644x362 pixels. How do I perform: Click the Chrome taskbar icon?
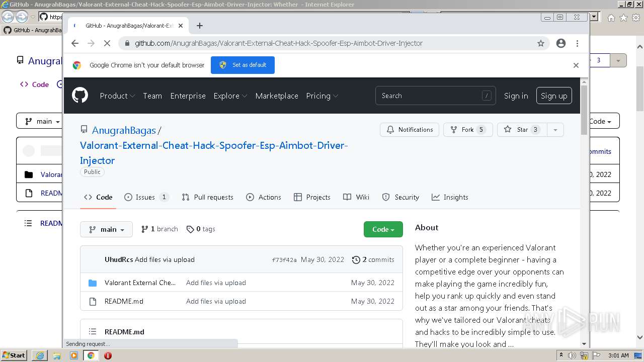point(91,355)
